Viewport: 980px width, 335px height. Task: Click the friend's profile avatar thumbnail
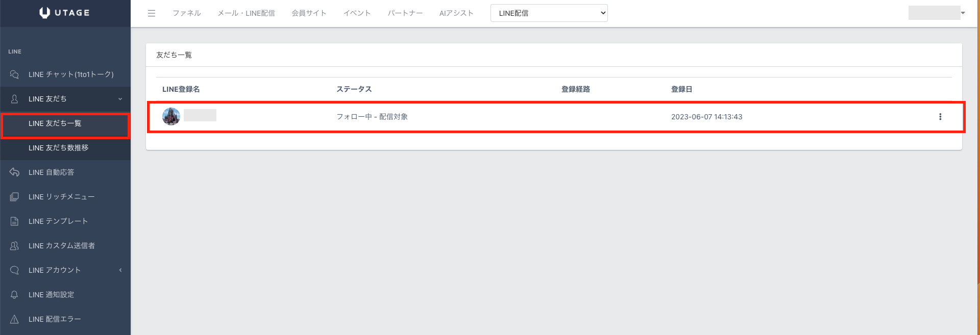pos(171,116)
